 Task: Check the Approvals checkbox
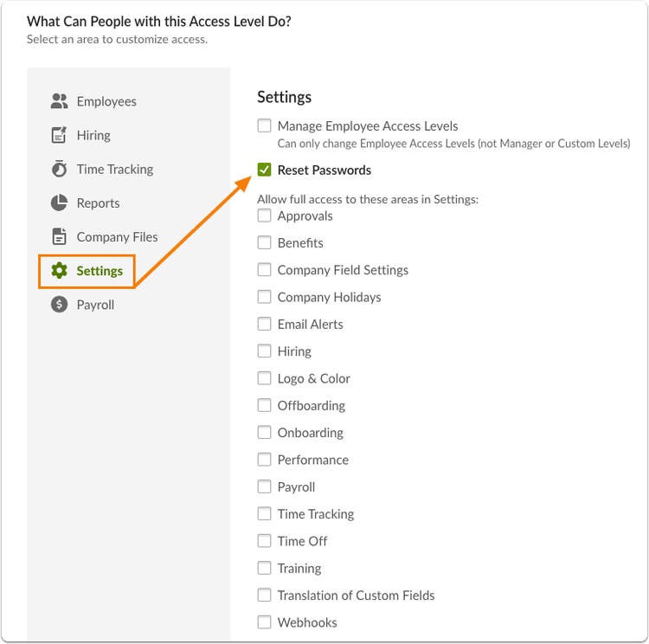(264, 216)
